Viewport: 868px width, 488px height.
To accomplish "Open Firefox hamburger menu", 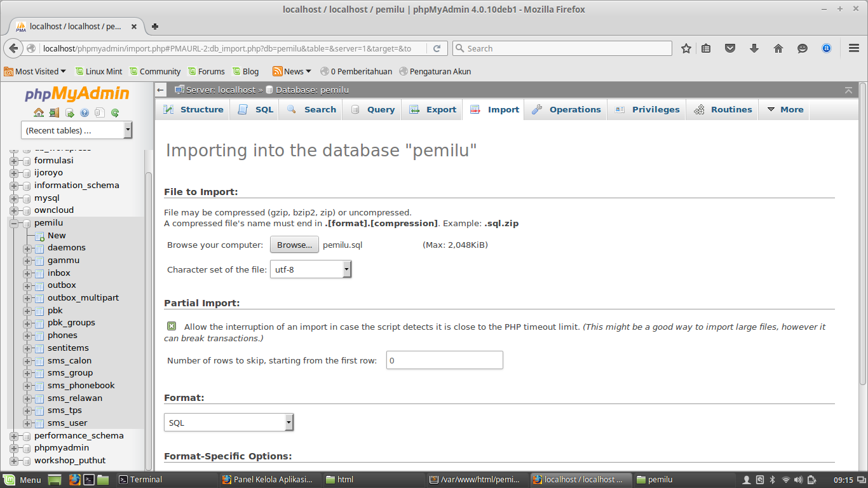I will point(854,48).
